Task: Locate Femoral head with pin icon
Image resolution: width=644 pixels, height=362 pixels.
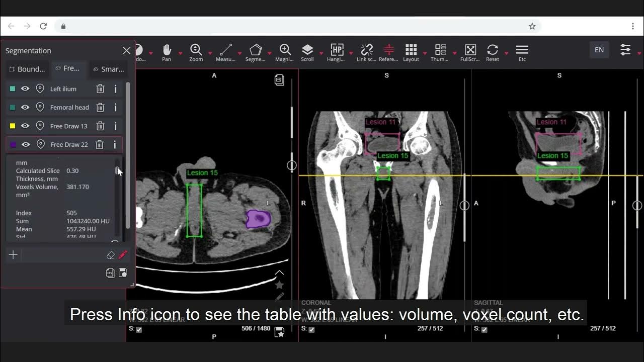Action: click(x=40, y=108)
